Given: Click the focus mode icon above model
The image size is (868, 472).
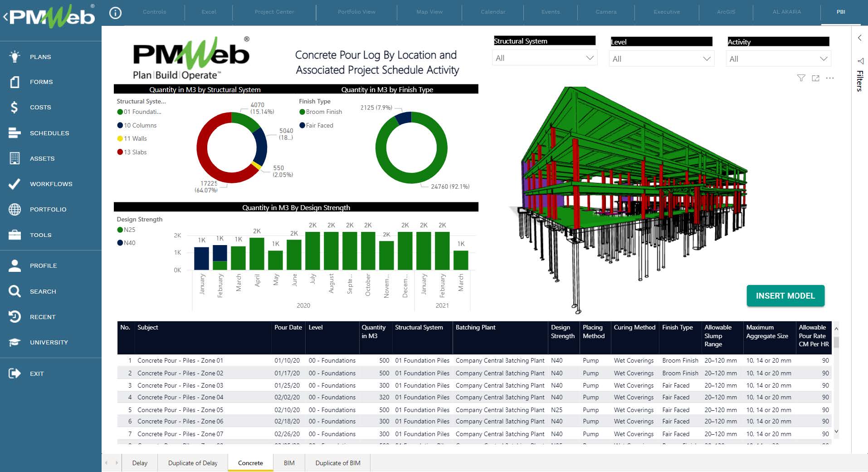Looking at the screenshot, I should click(815, 78).
